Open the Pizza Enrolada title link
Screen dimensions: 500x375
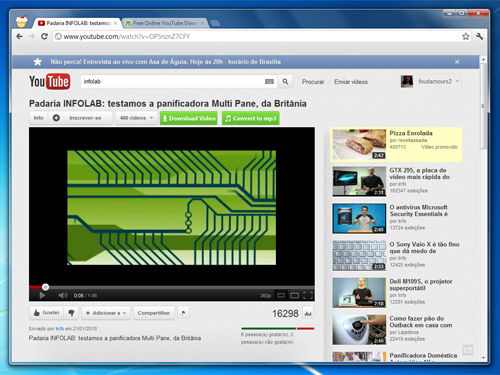411,133
